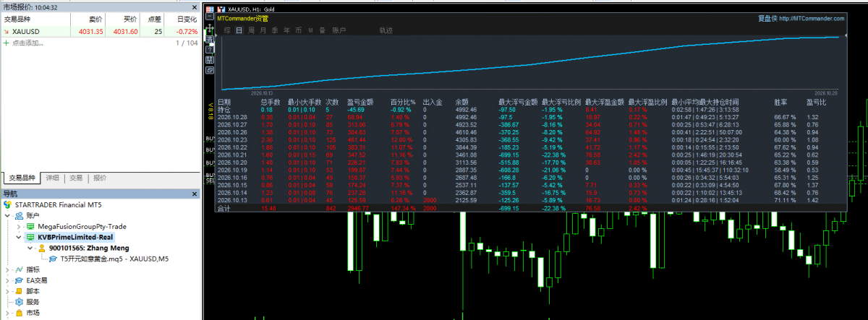This screenshot has width=868, height=320.
Task: Click the chart window logo icon beside XAUUSD title
Action: click(x=221, y=9)
